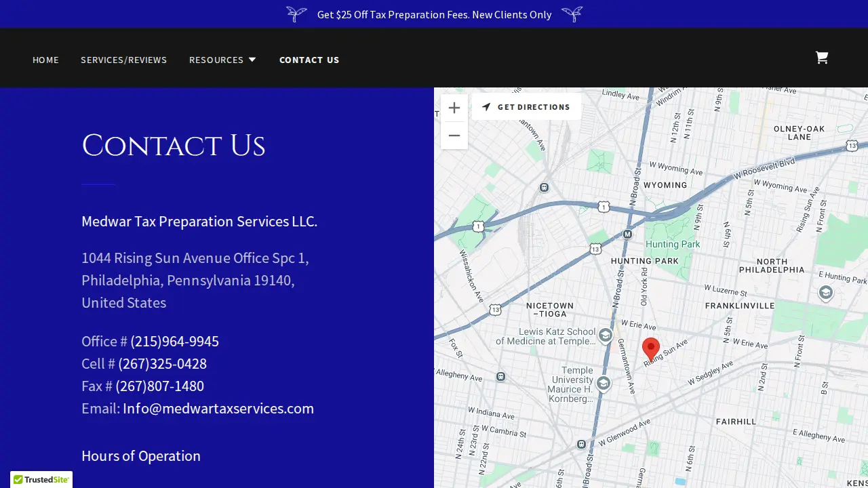Click the Hours of Operation heading
This screenshot has height=488, width=868.
click(141, 455)
